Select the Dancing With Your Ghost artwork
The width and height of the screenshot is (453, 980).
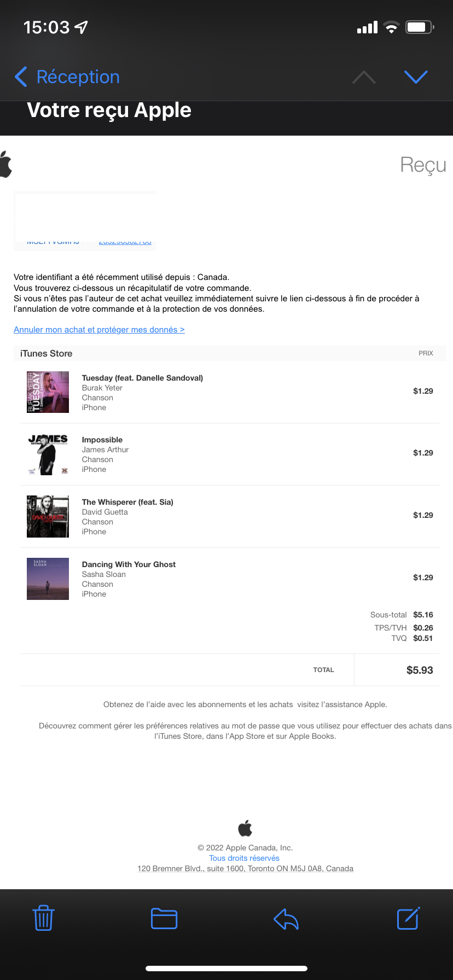point(48,579)
